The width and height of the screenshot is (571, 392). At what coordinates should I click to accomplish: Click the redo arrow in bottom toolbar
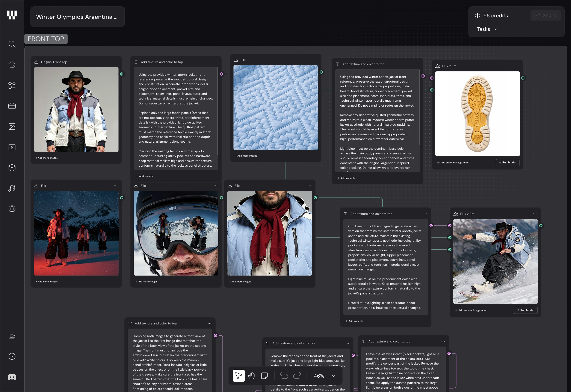(297, 376)
